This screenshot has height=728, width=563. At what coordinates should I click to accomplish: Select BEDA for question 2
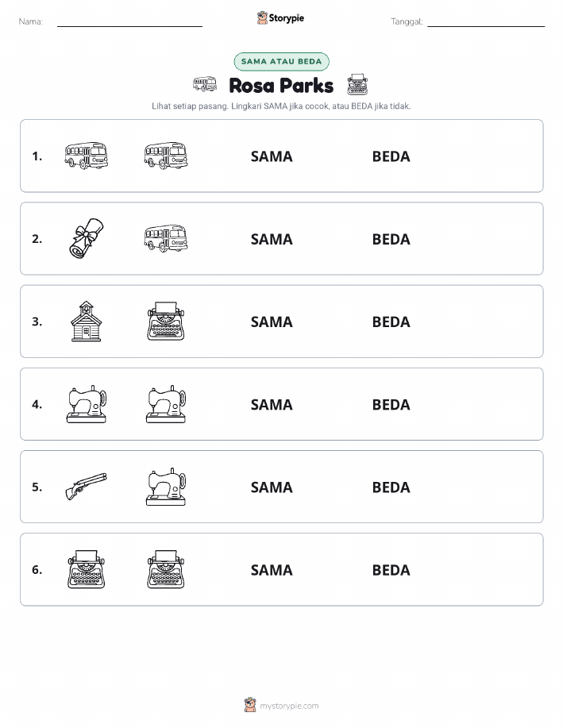(x=391, y=239)
